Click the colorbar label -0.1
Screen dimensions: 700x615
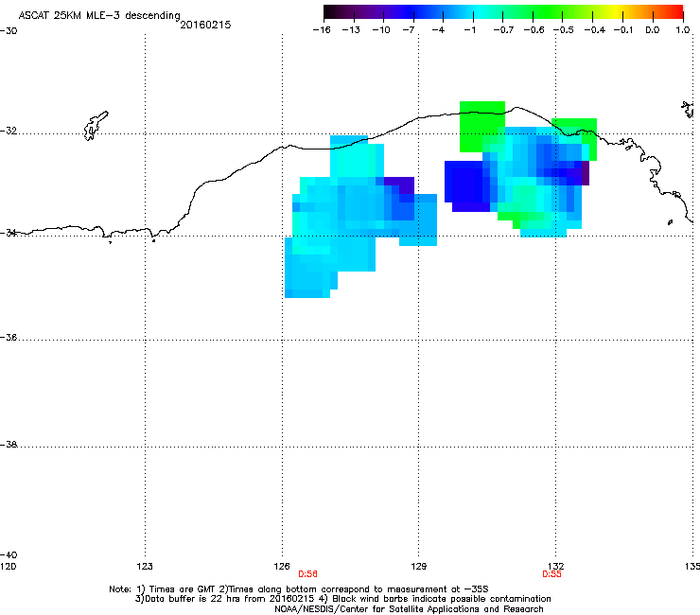point(623,30)
